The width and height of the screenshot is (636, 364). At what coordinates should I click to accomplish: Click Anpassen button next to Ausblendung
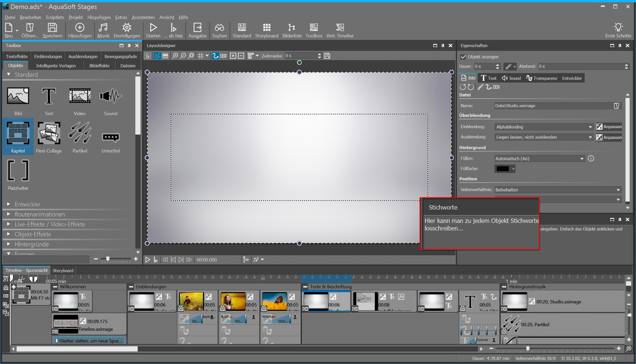point(609,137)
